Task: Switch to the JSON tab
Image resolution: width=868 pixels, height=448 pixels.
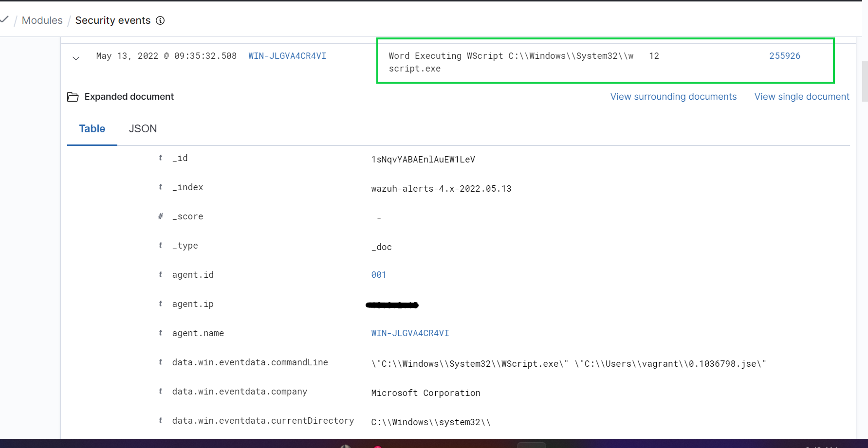Action: click(x=143, y=128)
